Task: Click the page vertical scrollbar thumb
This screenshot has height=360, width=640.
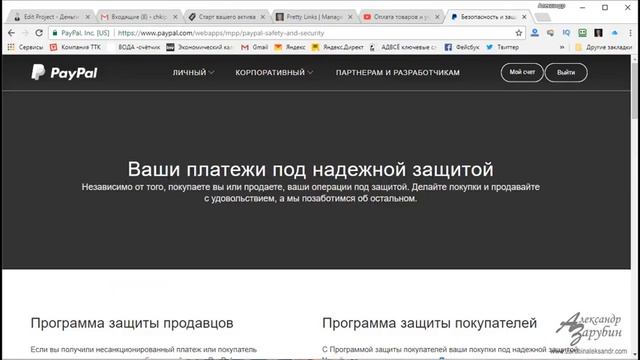Action: (x=635, y=90)
